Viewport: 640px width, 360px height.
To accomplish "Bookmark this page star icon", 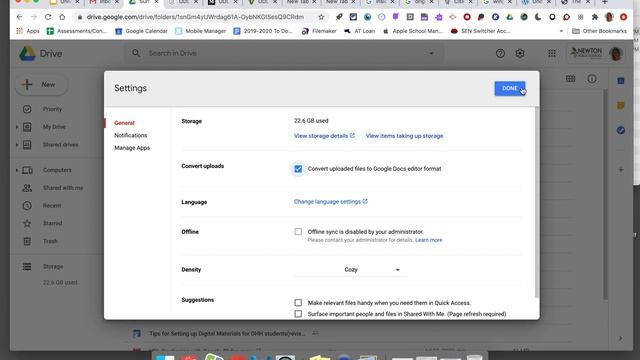I will point(321,17).
